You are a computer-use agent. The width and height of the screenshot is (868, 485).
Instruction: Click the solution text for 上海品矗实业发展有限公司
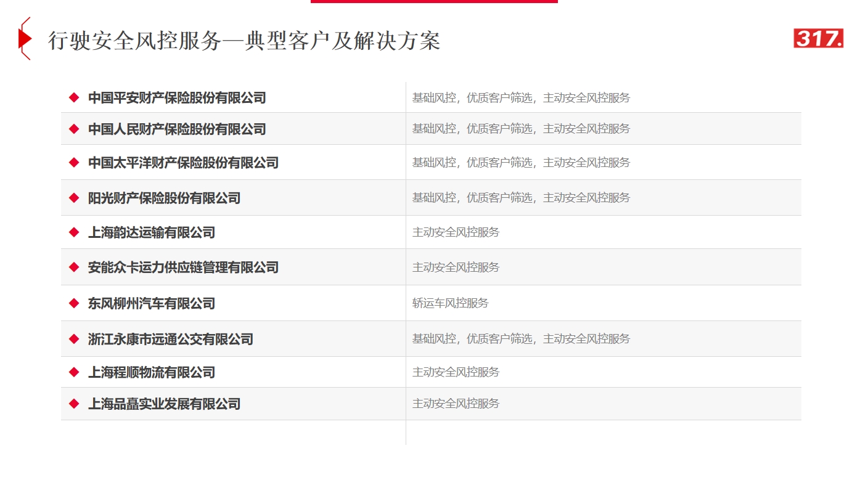click(456, 404)
